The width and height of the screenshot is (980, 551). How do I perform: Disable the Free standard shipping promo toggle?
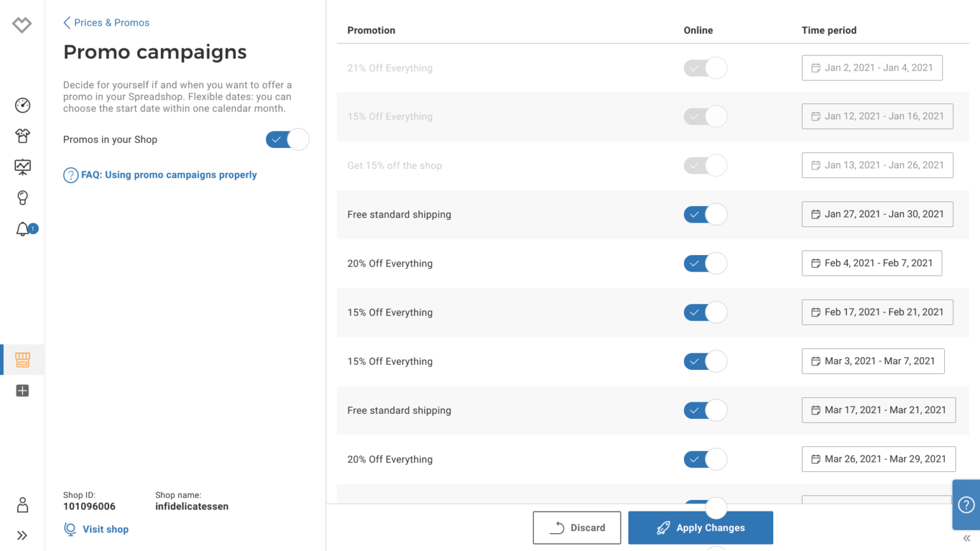705,214
